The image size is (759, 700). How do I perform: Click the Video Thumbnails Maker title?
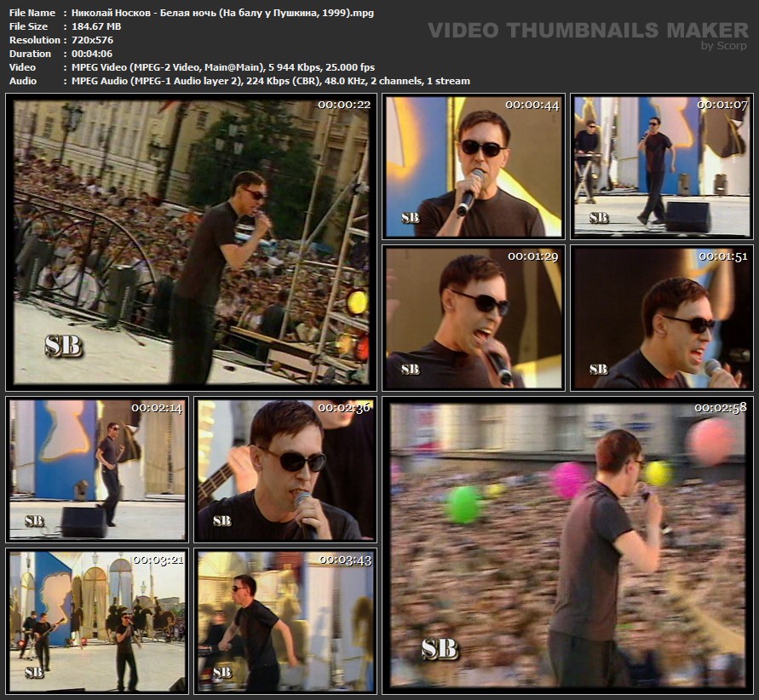(x=588, y=31)
